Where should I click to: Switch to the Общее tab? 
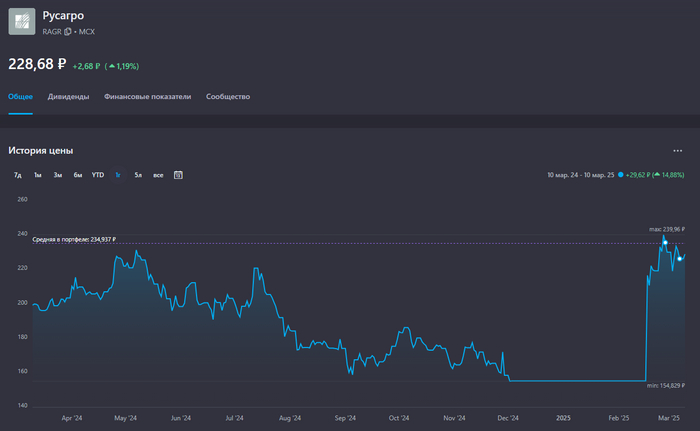[x=21, y=97]
